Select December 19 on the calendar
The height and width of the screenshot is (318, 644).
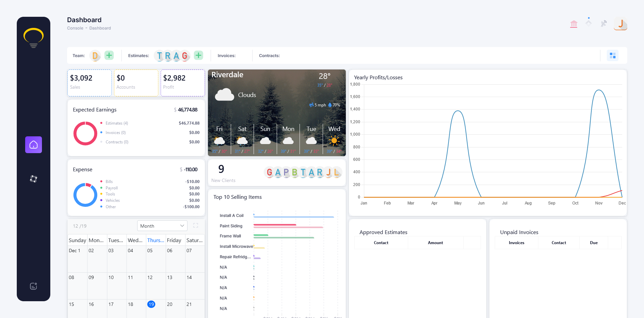click(x=151, y=304)
